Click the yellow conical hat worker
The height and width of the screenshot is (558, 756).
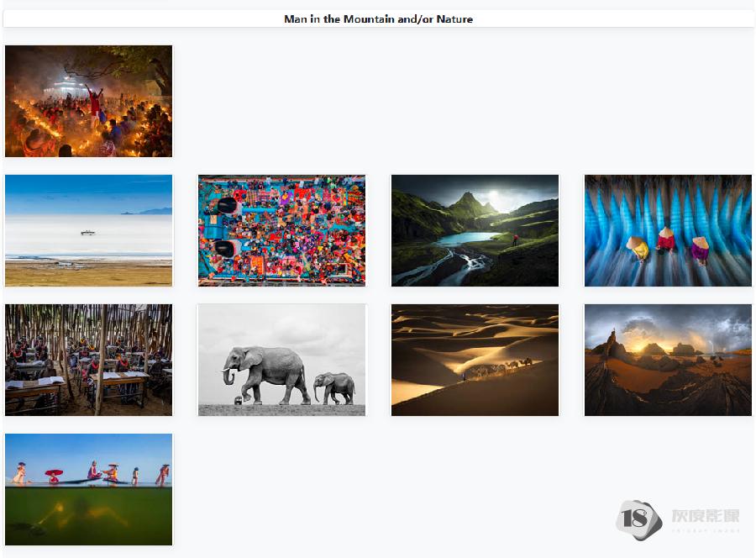click(x=638, y=246)
